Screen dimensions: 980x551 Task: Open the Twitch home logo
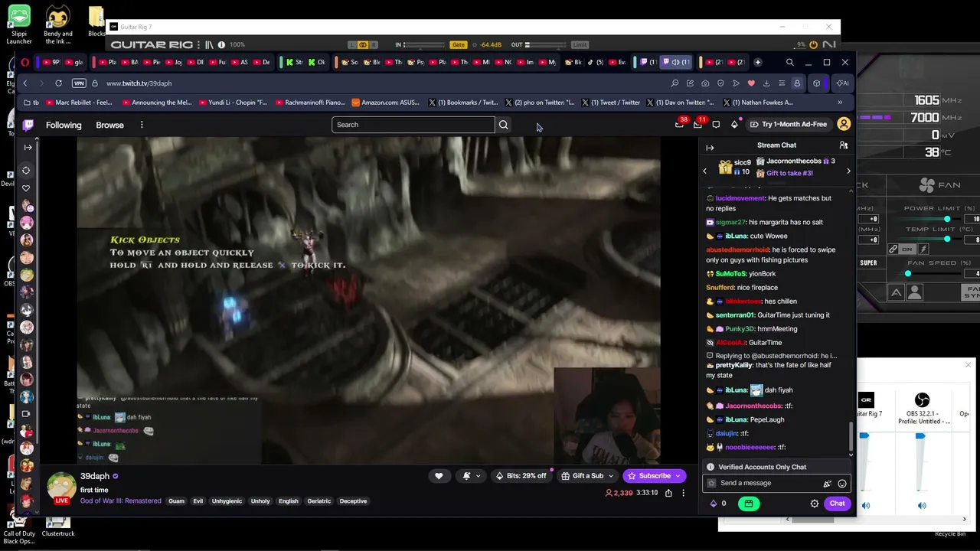click(x=28, y=125)
